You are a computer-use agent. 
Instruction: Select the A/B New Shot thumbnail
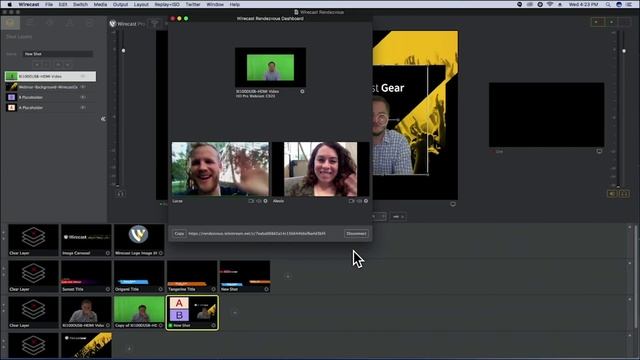192,313
